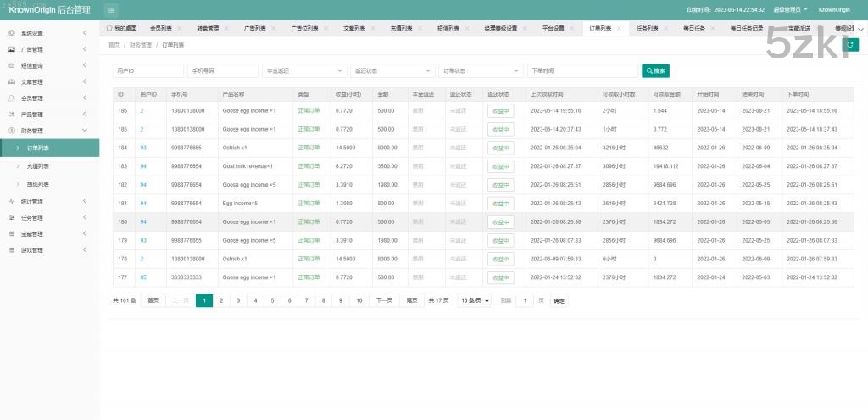Open the 10 条/页 page size selector
The width and height of the screenshot is (868, 420).
tap(475, 300)
